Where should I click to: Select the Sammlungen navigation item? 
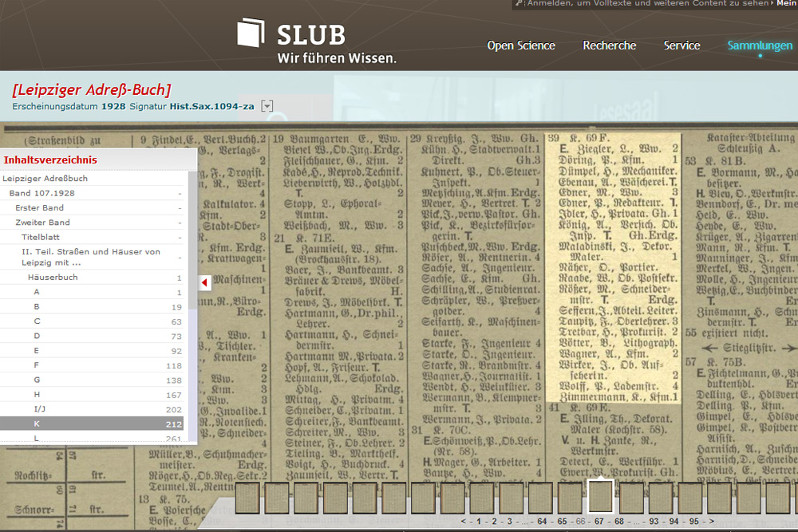pos(760,45)
